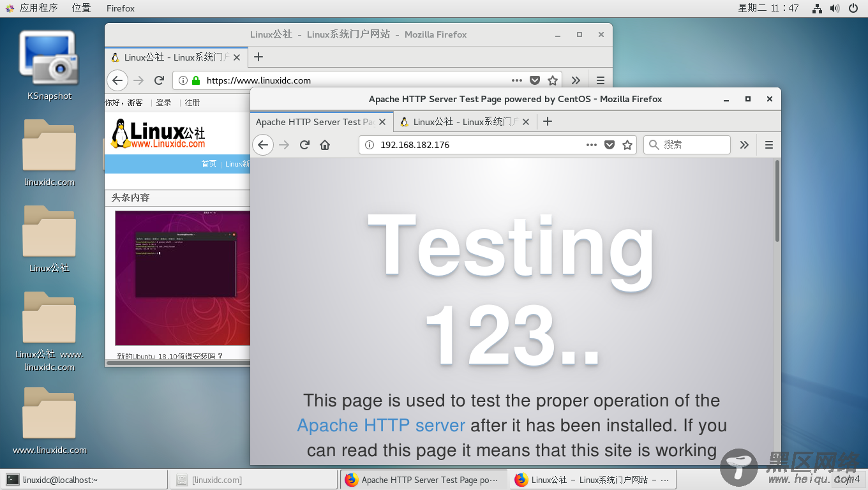Click the volume speaker icon in the top panel
868x490 pixels.
pyautogui.click(x=835, y=8)
